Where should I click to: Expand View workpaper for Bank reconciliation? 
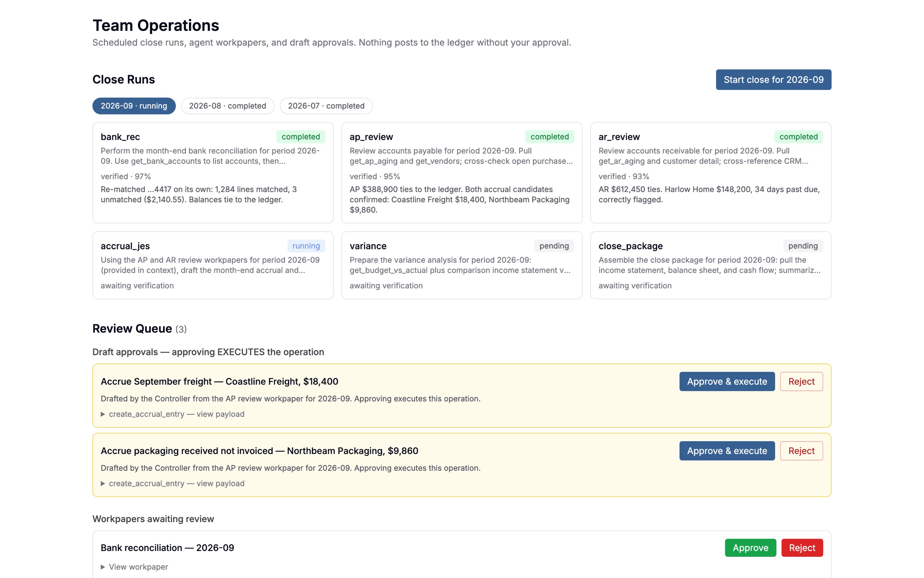[135, 567]
